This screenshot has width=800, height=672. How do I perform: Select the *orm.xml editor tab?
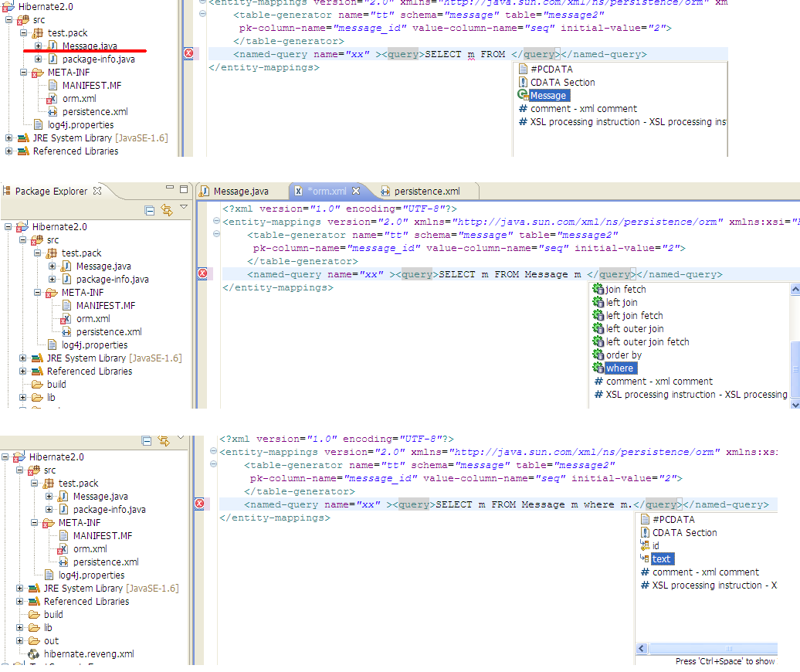click(x=329, y=191)
